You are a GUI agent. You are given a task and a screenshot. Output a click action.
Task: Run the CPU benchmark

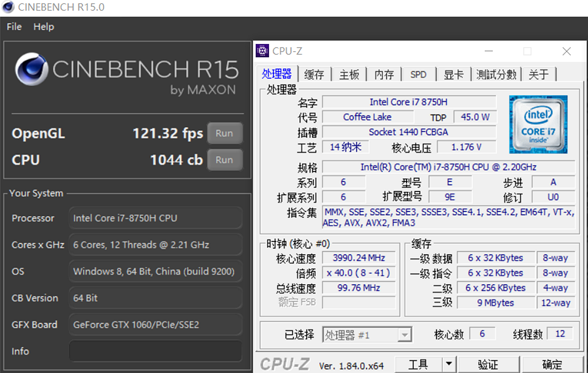coord(224,160)
